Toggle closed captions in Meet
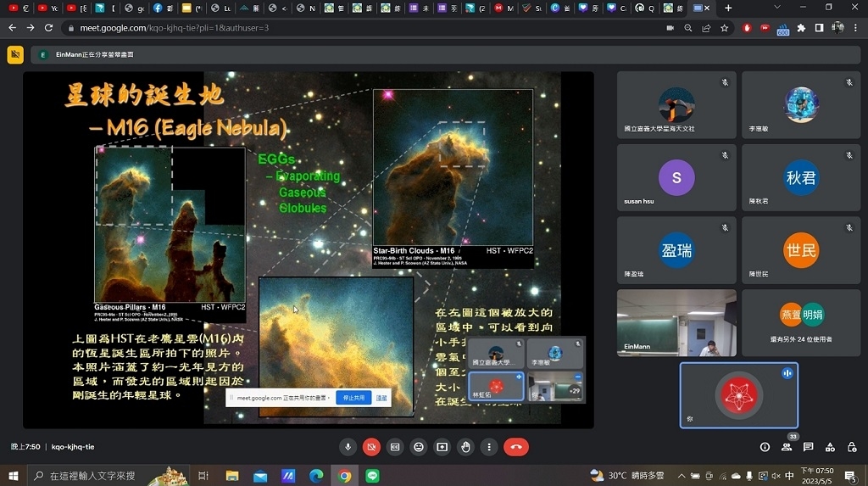This screenshot has width=868, height=486. click(395, 447)
